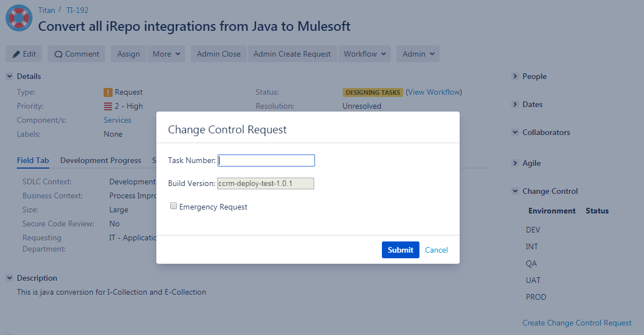Click the Assign button

click(129, 54)
